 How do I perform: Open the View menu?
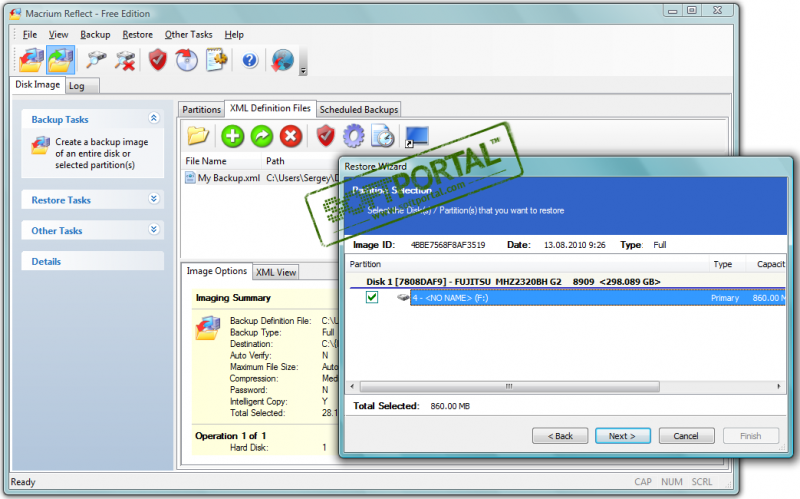click(x=58, y=35)
